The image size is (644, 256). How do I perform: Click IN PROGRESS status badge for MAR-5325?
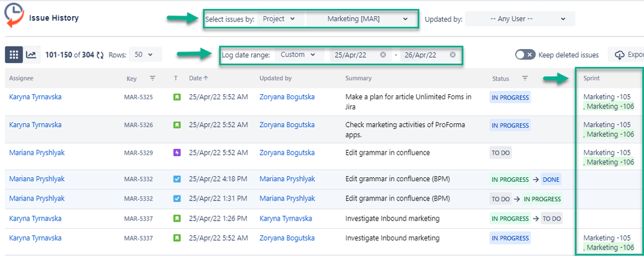point(510,97)
